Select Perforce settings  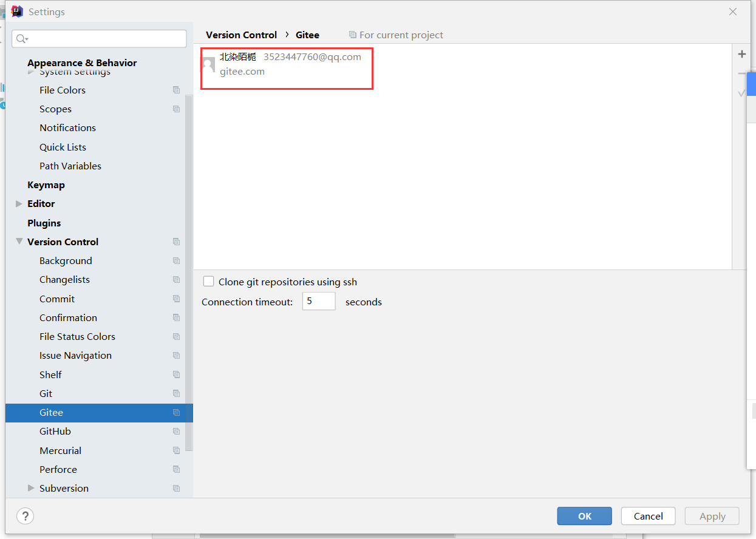[x=58, y=469]
